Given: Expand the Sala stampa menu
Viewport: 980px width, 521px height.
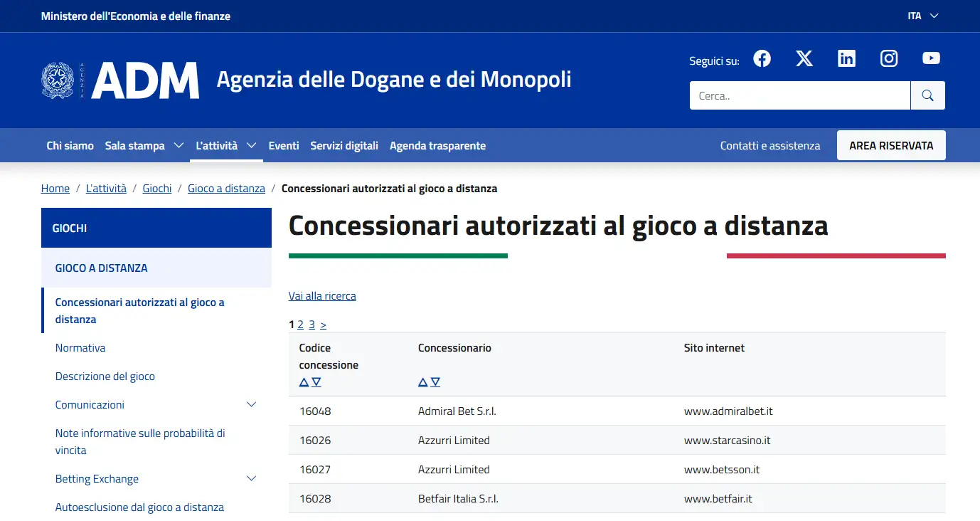Looking at the screenshot, I should [x=144, y=146].
